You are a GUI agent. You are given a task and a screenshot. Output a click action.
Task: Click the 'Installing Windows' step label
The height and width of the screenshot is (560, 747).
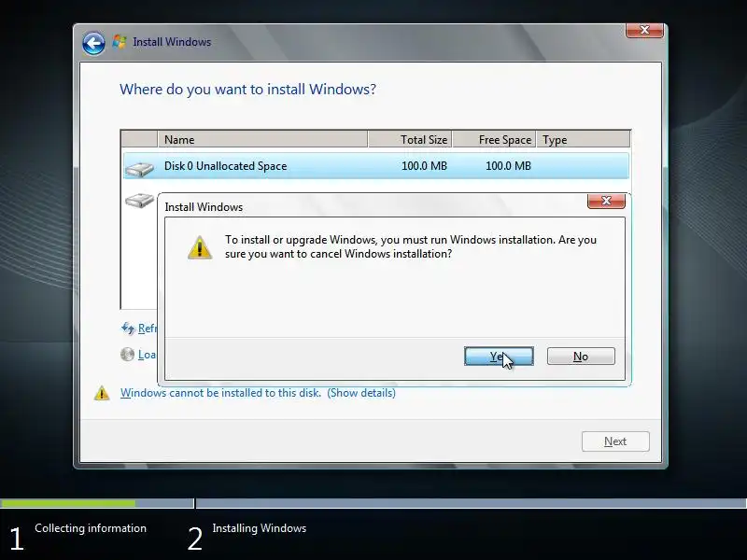point(260,528)
